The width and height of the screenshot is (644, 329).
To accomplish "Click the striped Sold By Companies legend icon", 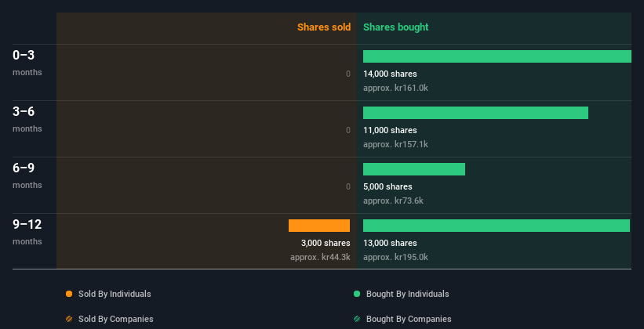I will [x=69, y=319].
